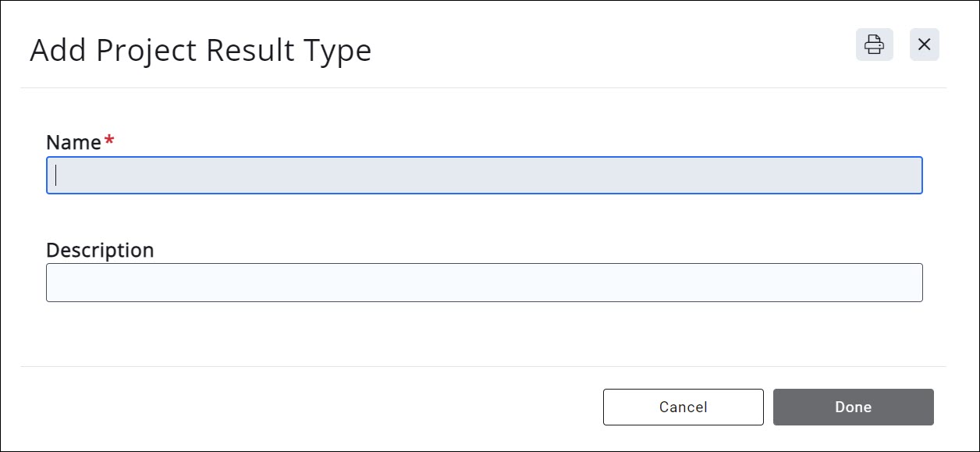The height and width of the screenshot is (452, 980).
Task: Click the text box under Description
Action: pyautogui.click(x=484, y=283)
